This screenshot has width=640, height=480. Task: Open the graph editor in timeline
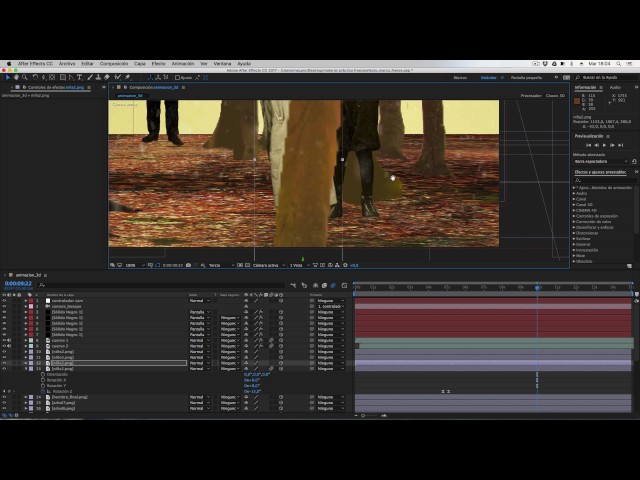tap(344, 285)
